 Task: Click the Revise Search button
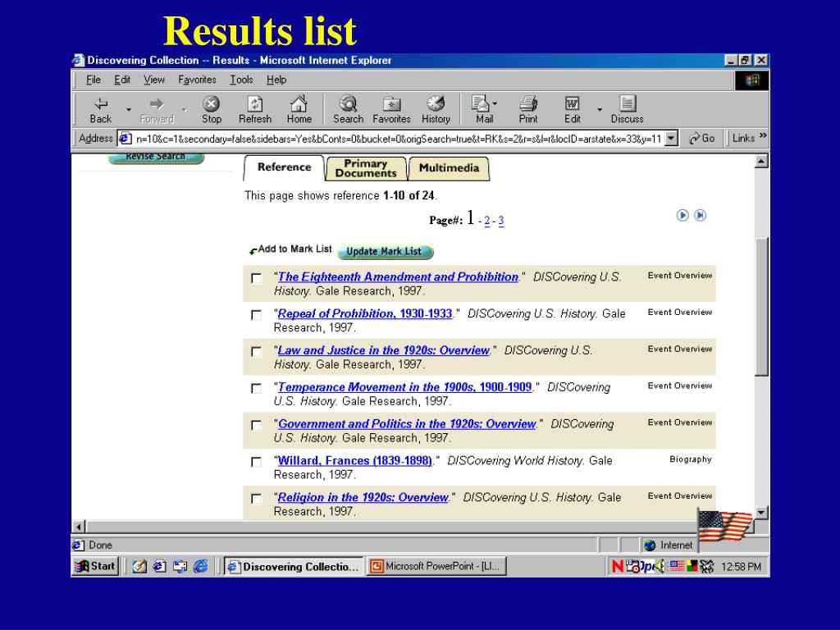pos(155,157)
